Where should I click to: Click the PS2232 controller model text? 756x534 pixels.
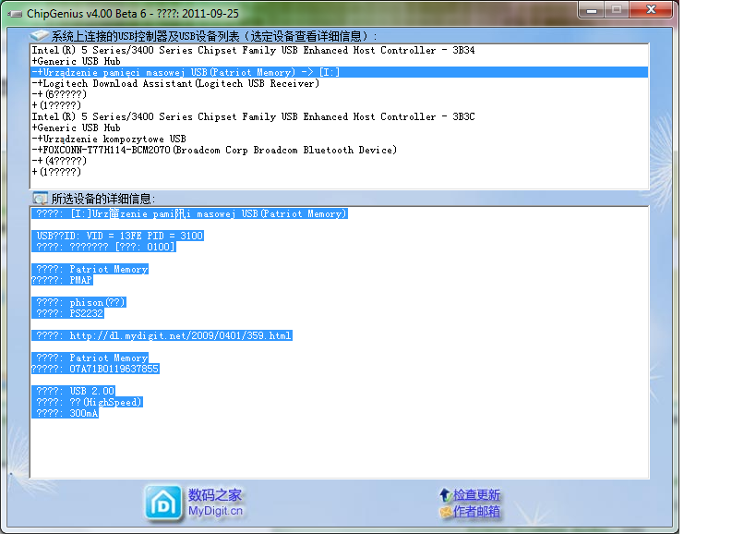[x=86, y=313]
